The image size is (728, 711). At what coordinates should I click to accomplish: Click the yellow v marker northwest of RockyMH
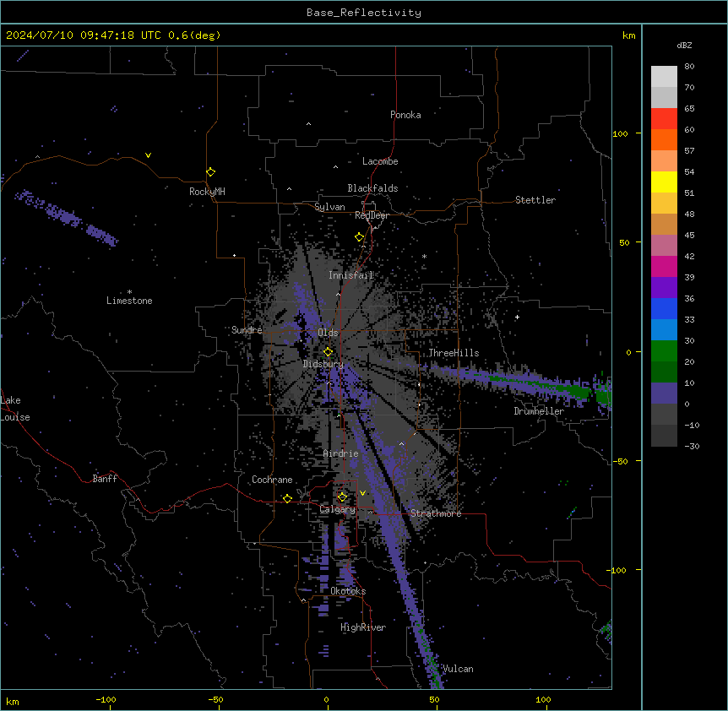[x=148, y=155]
